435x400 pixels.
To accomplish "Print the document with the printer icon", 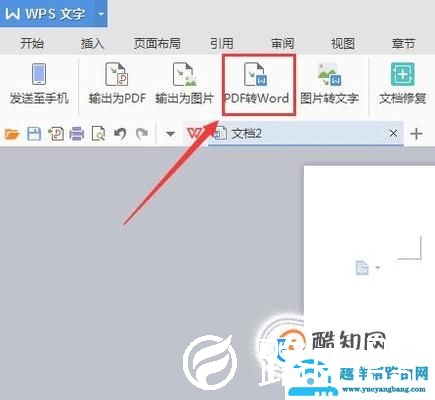I will 77,134.
